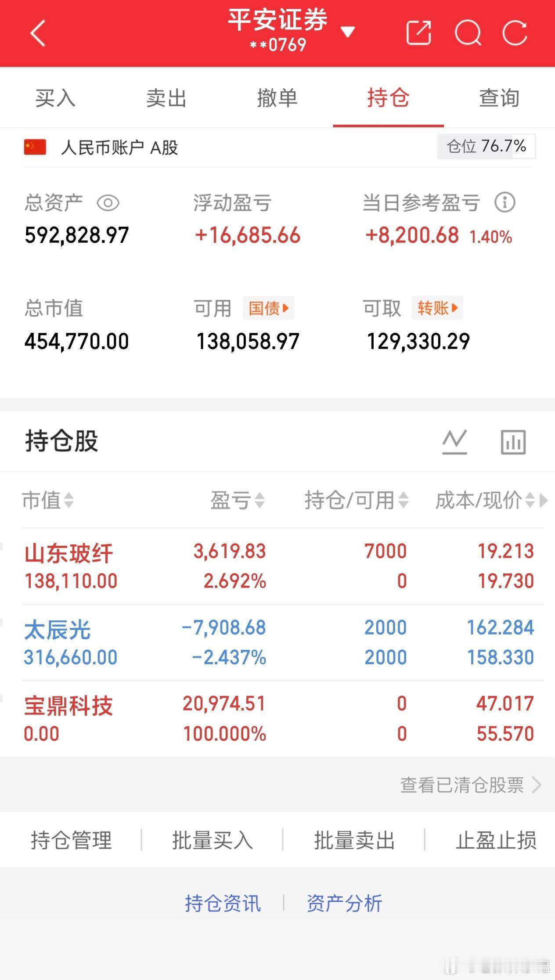Tap 太辰光 current price 158.330
Image resolution: width=555 pixels, height=980 pixels.
coord(501,657)
